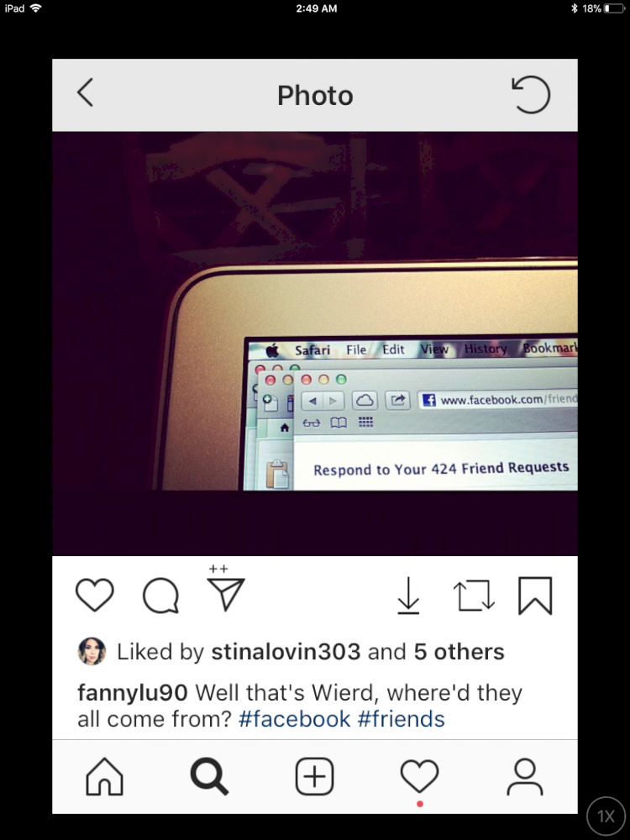The image size is (630, 840).
Task: Bookmark the post with save icon
Action: tap(535, 596)
